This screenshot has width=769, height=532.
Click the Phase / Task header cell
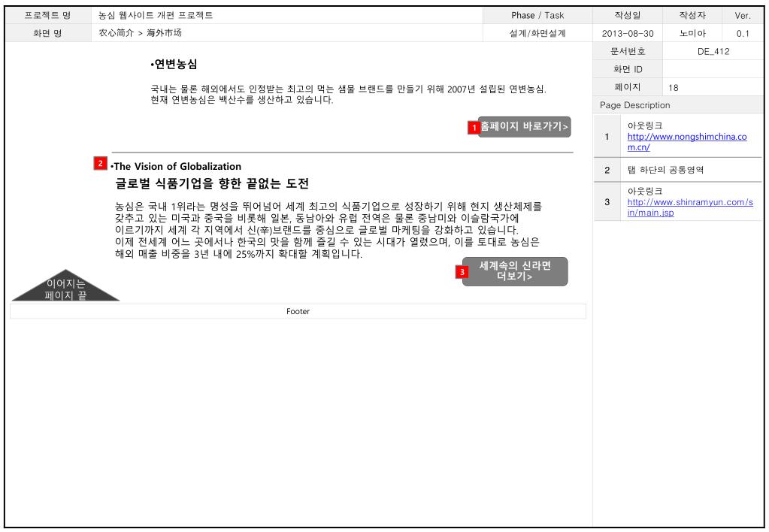point(537,15)
